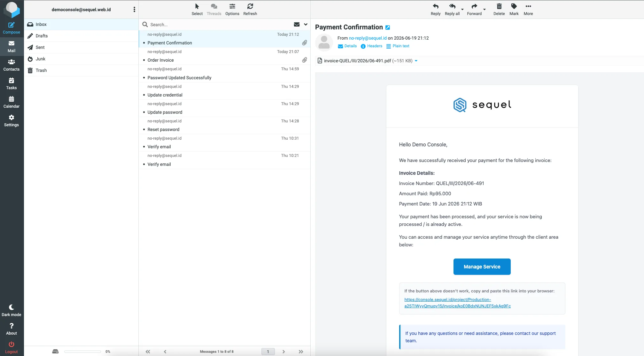Open Settings from the sidebar
The image size is (644, 356).
pos(12,121)
